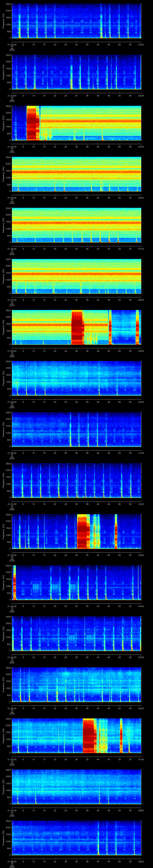Click the 24:00 end time label
The height and width of the screenshot is (868, 153).
click(x=141, y=96)
